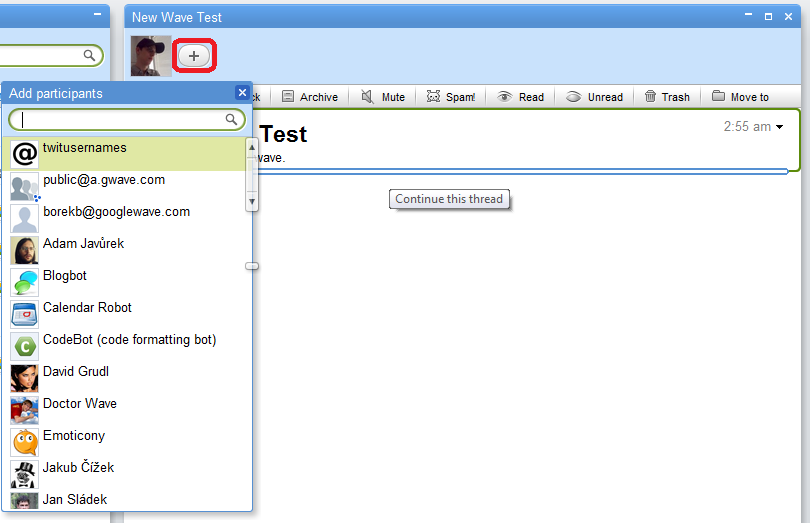The height and width of the screenshot is (523, 810).
Task: Add Jakub Čížek as participant
Action: tap(124, 474)
